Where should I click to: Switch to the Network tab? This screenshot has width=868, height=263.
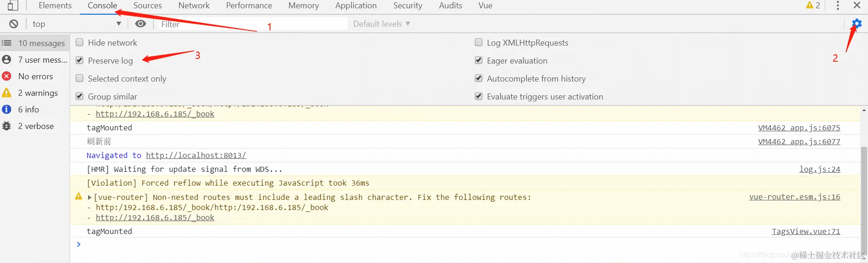click(x=194, y=6)
